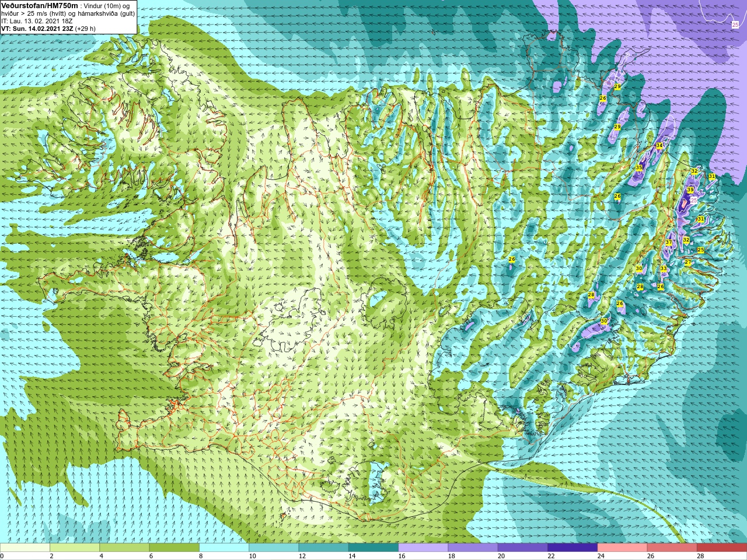
Task: Select the green 4–6 m/s legend swatch
Action: coord(124,548)
